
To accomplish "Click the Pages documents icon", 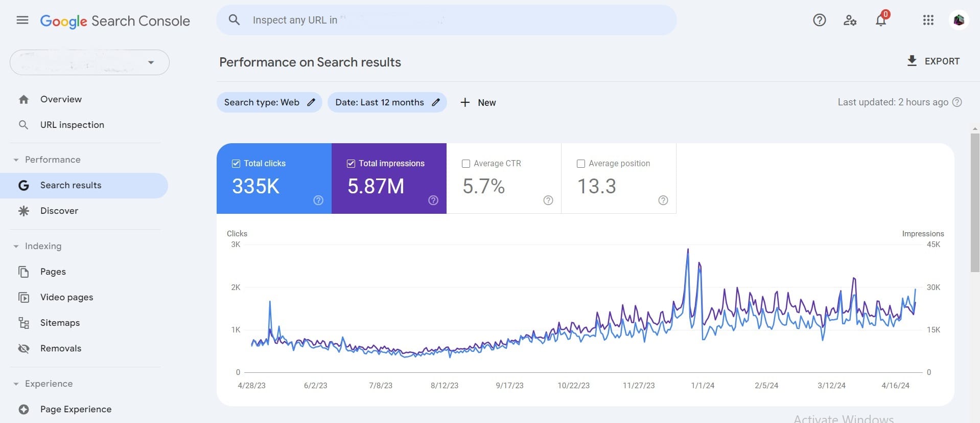I will (24, 272).
